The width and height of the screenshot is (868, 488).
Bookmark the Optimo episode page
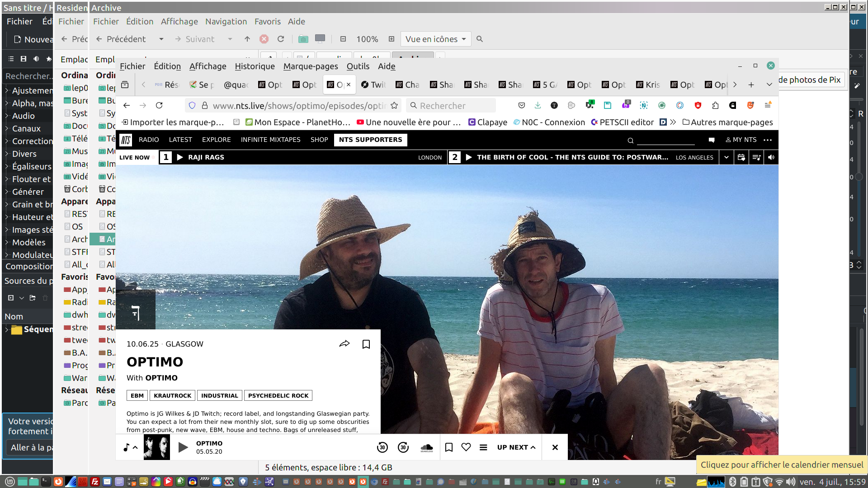(366, 344)
